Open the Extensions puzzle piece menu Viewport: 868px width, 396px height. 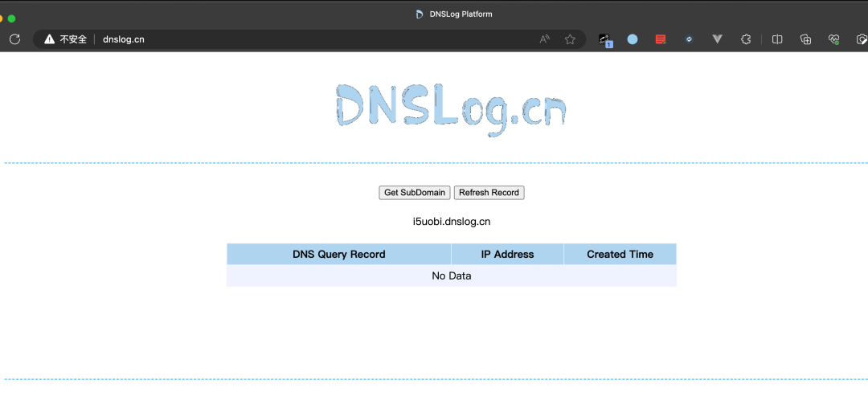coord(746,39)
